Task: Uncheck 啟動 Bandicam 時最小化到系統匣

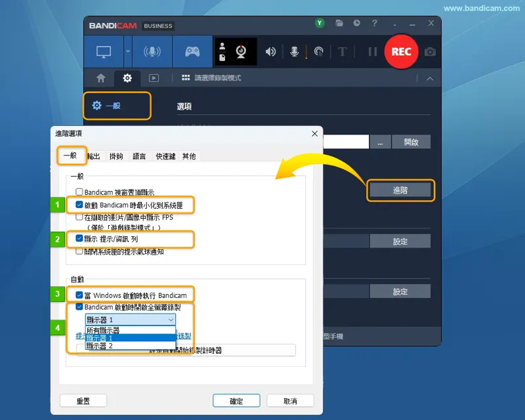Action: [79, 205]
